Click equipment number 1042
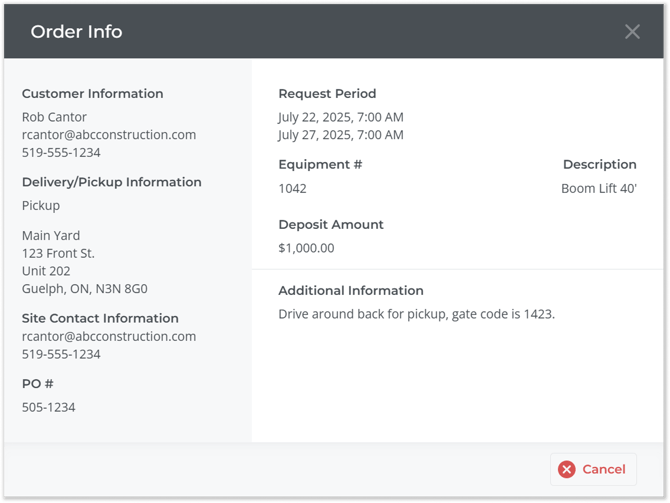Screen dimensions: 670x503 (x=292, y=188)
